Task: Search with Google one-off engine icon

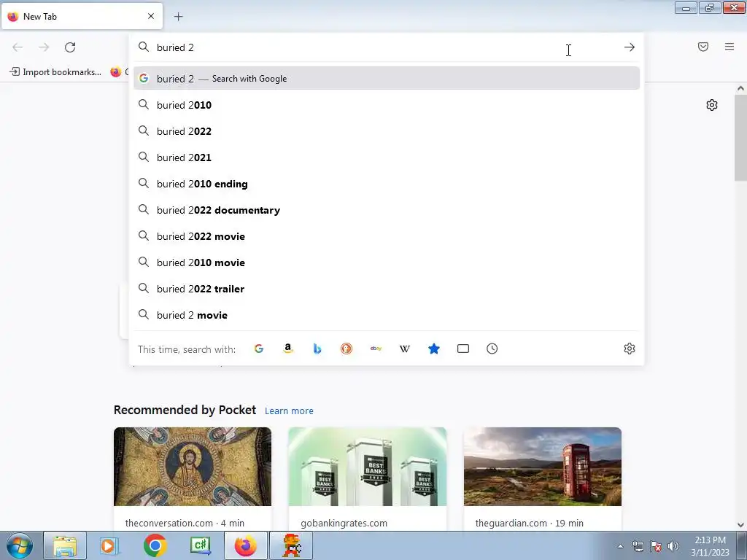Action: [259, 349]
